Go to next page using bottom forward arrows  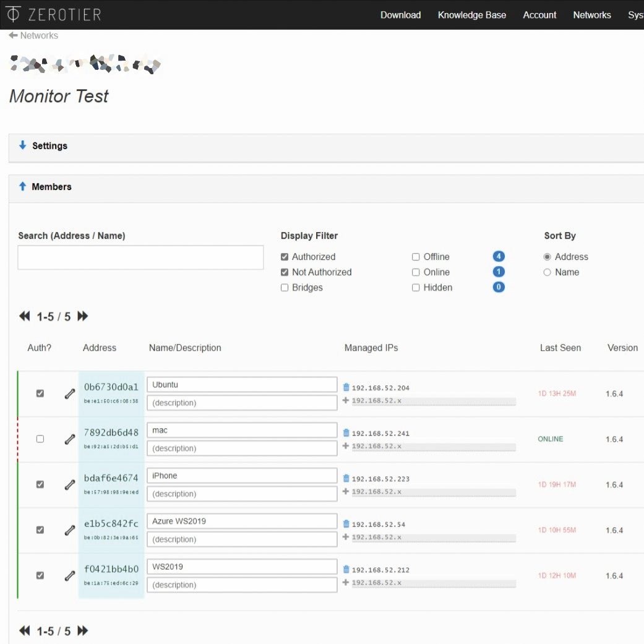click(82, 630)
